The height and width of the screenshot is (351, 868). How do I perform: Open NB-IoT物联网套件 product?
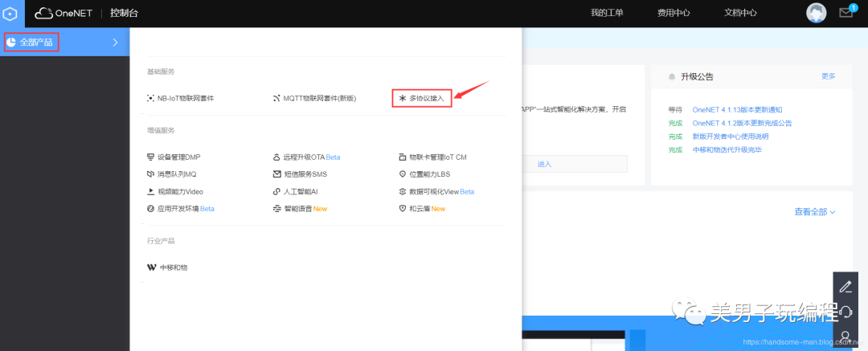[x=186, y=98]
